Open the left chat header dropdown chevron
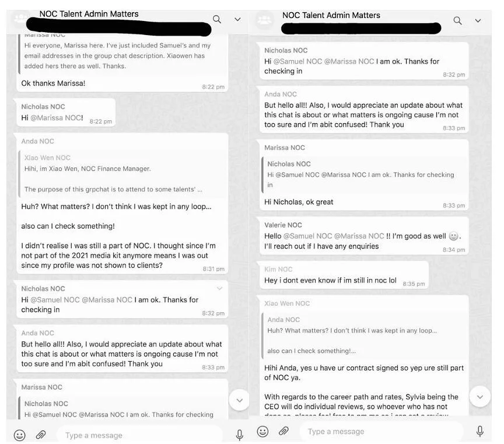The image size is (504, 444). (237, 19)
